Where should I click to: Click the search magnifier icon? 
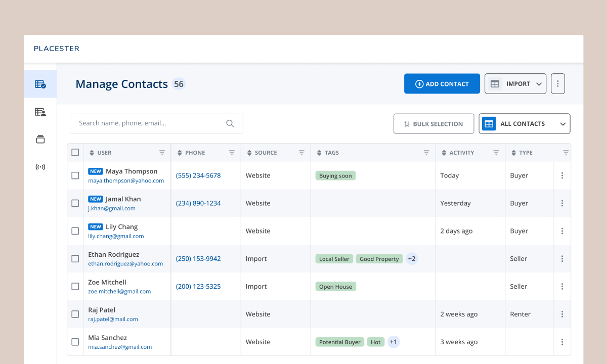click(x=230, y=123)
